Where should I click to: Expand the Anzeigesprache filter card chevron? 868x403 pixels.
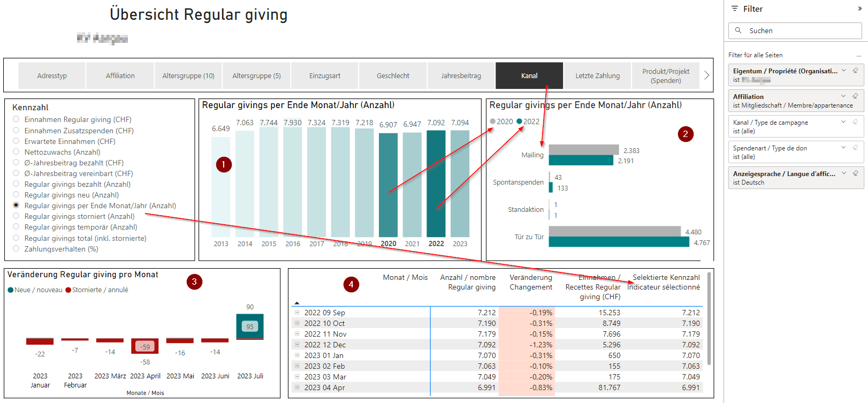click(844, 173)
